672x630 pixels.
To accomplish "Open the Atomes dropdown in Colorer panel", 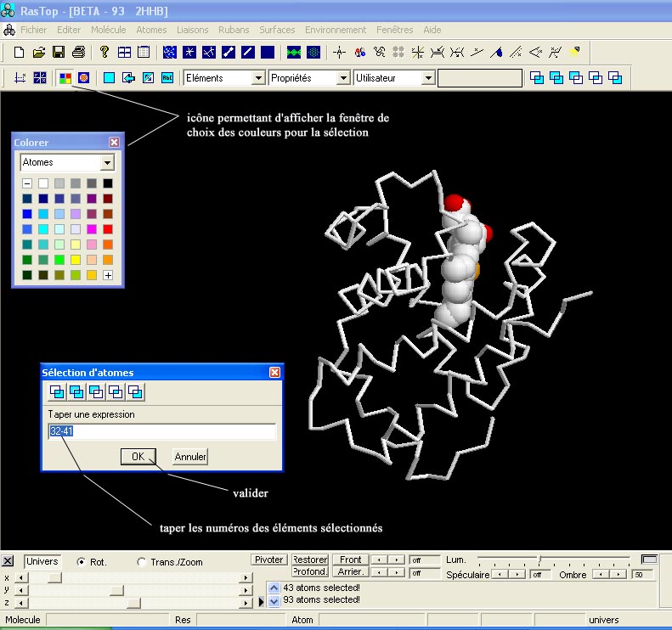I will point(107,162).
